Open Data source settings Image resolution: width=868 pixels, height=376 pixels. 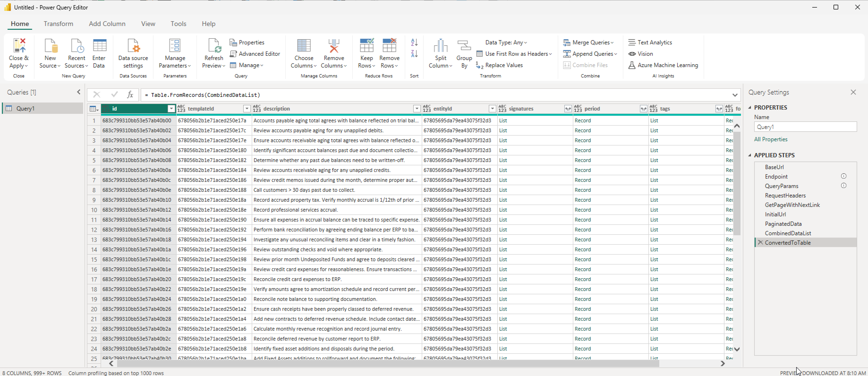(x=133, y=53)
